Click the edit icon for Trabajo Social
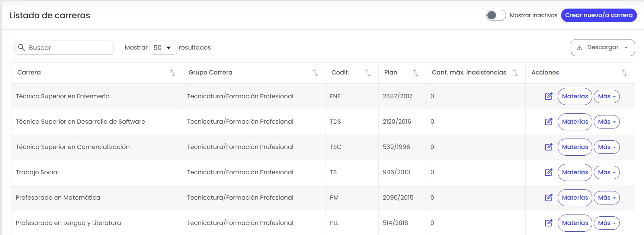The image size is (644, 235). pos(548,172)
